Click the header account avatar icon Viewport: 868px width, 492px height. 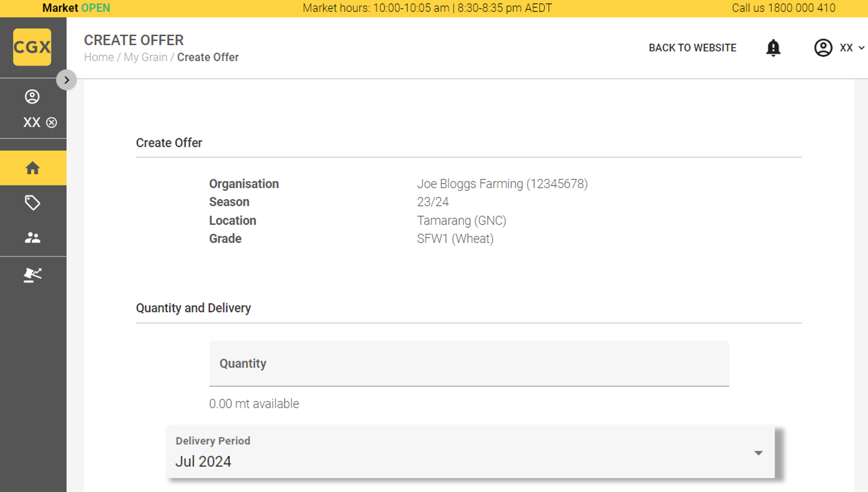tap(823, 48)
